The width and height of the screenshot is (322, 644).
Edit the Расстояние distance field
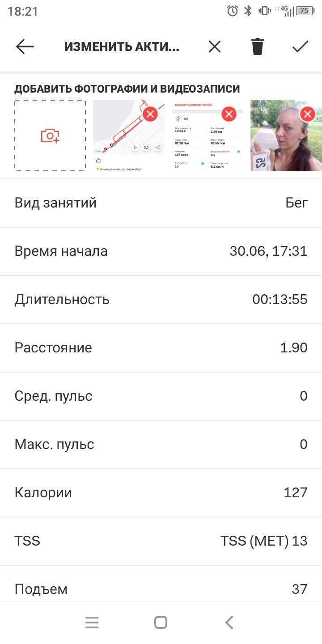pyautogui.click(x=161, y=348)
